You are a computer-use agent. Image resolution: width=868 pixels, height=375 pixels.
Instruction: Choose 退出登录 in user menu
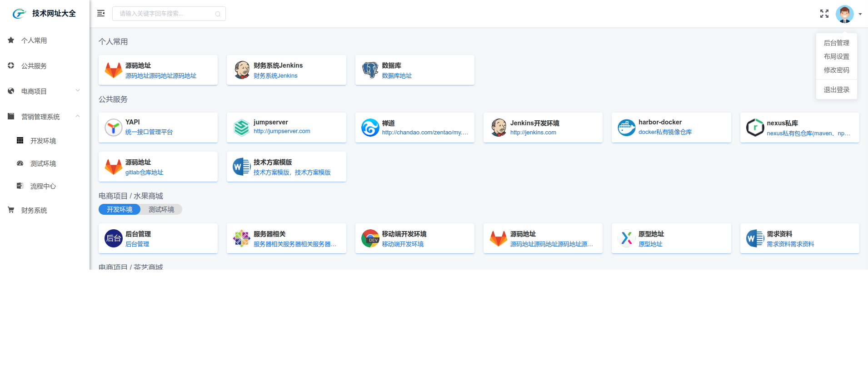tap(836, 90)
